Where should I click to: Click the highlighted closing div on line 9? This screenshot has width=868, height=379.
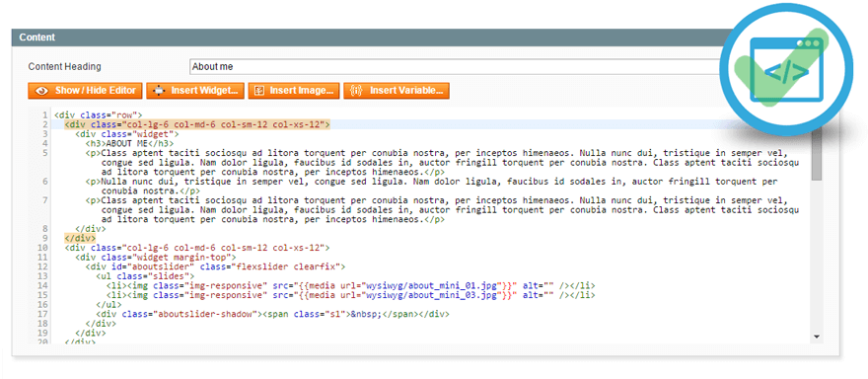[80, 238]
